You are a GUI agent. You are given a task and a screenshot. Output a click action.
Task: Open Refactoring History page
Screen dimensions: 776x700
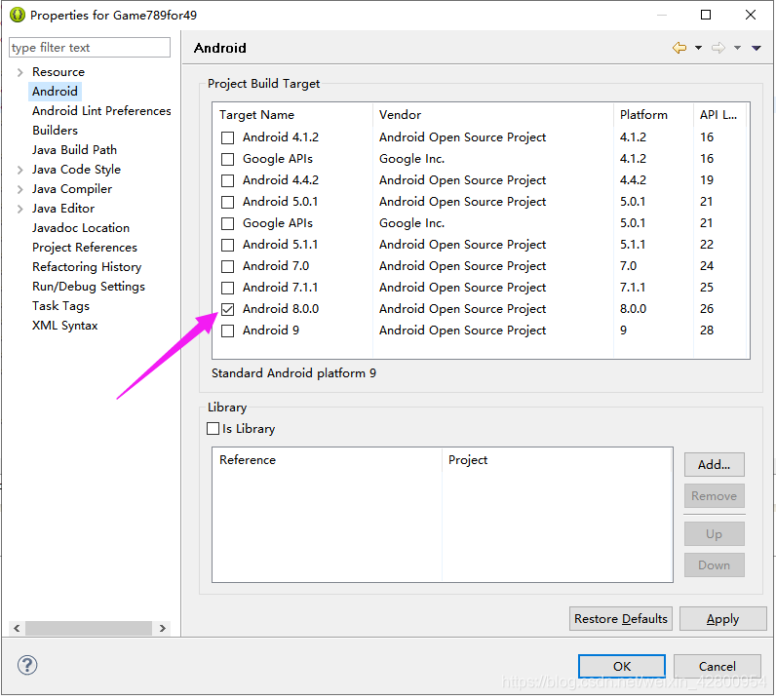(87, 267)
